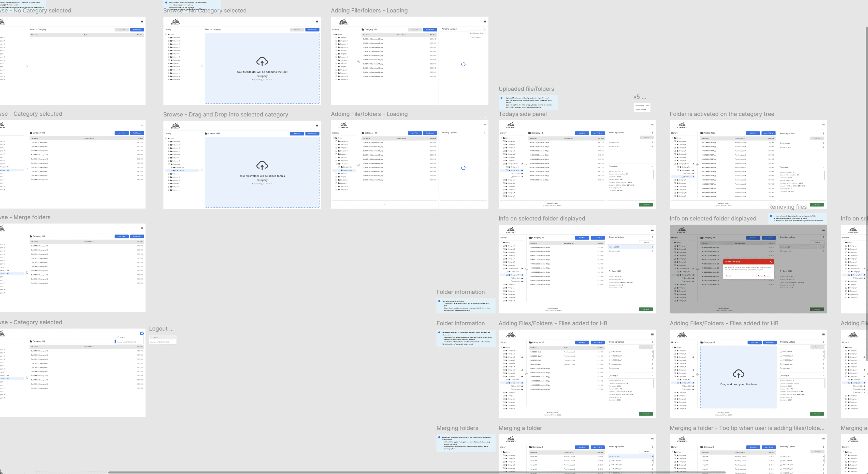Click kebab icon above Go to Support Centre menu
This screenshot has width=868, height=474.
(485, 29)
